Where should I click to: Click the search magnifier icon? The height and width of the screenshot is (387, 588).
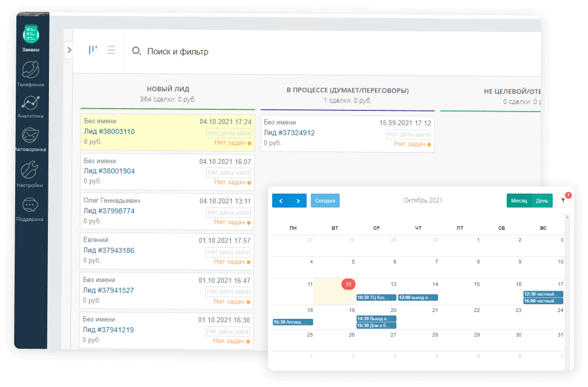(x=136, y=51)
